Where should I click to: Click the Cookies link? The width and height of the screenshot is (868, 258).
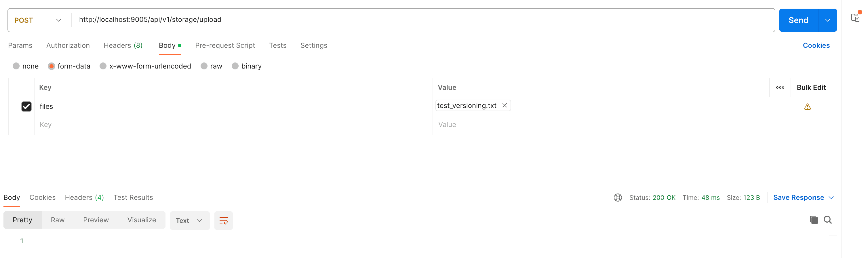pos(816,45)
